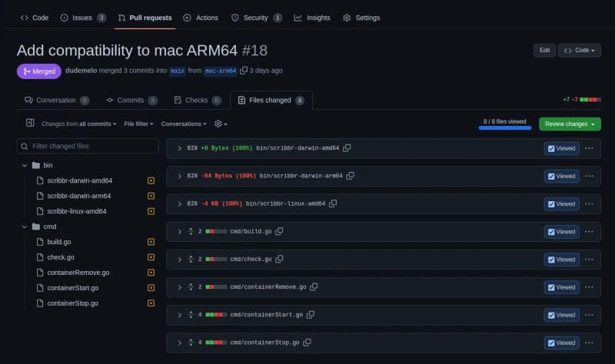Copy path of bin/scribbr-linux-amd64
Screen dimensions: 615x364
click(x=333, y=204)
